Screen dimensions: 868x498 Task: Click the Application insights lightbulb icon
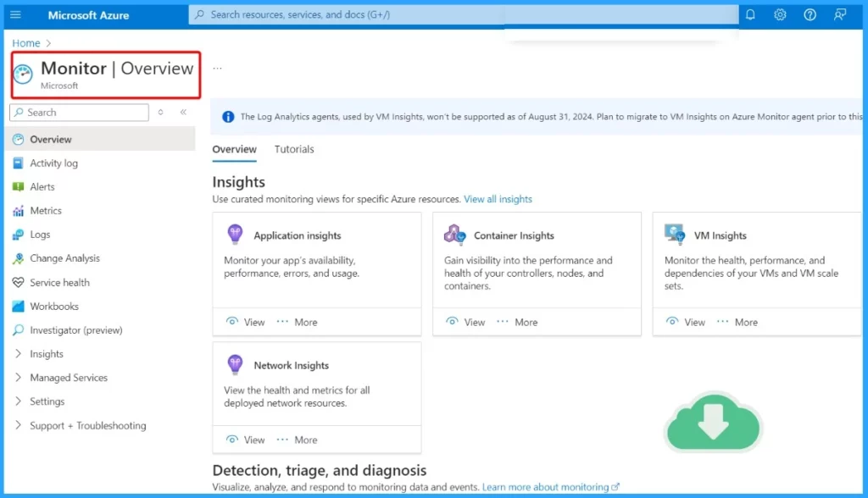pyautogui.click(x=236, y=235)
